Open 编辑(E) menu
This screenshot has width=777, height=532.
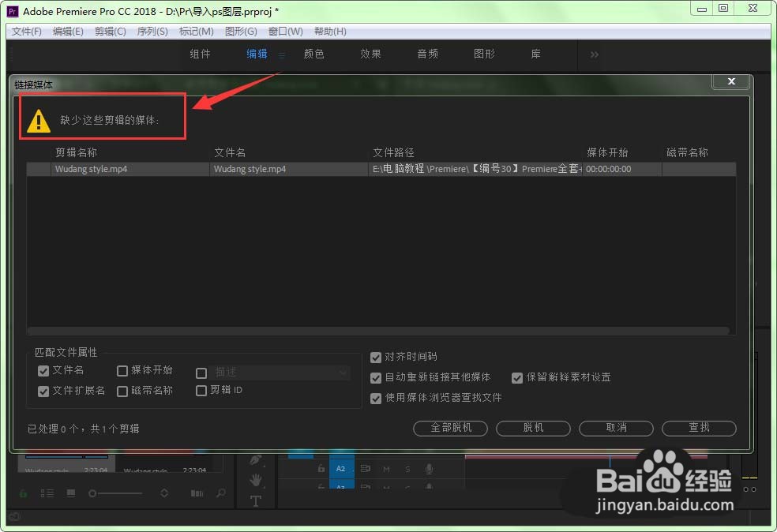pos(68,32)
